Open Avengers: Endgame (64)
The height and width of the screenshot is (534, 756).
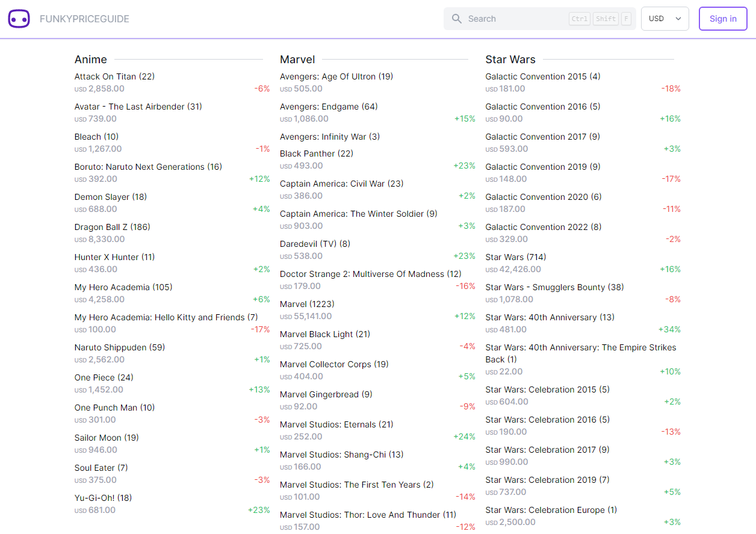tap(329, 107)
